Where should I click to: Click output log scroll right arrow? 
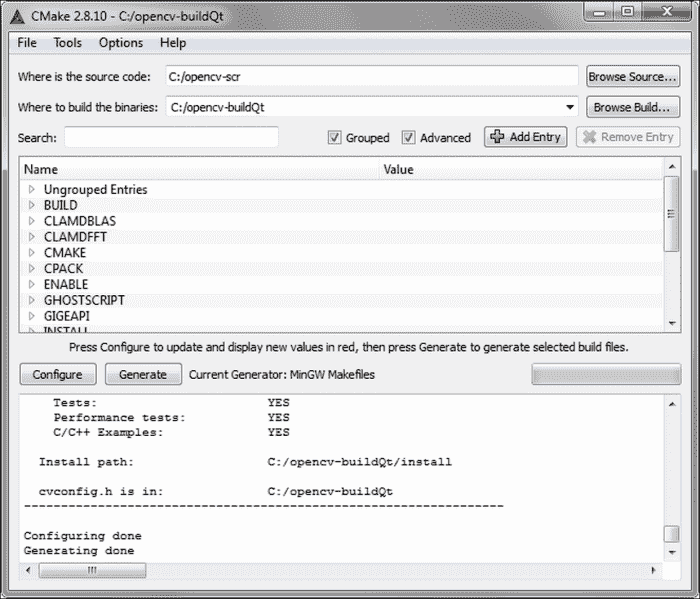(654, 570)
